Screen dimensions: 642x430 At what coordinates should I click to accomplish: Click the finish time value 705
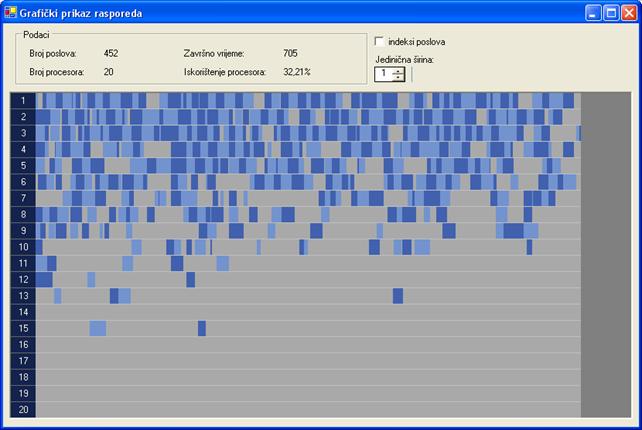point(290,53)
